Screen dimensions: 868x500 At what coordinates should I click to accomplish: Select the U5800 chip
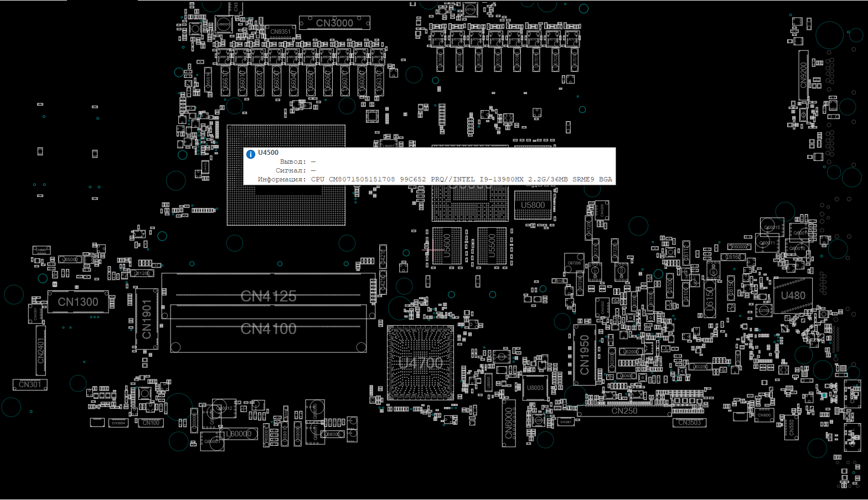[533, 205]
